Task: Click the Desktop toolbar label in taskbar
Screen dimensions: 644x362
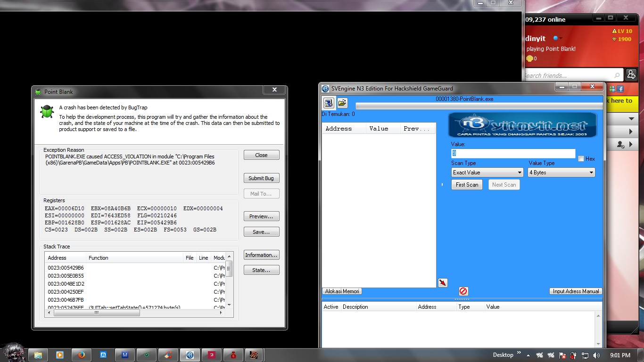Action: (503, 355)
